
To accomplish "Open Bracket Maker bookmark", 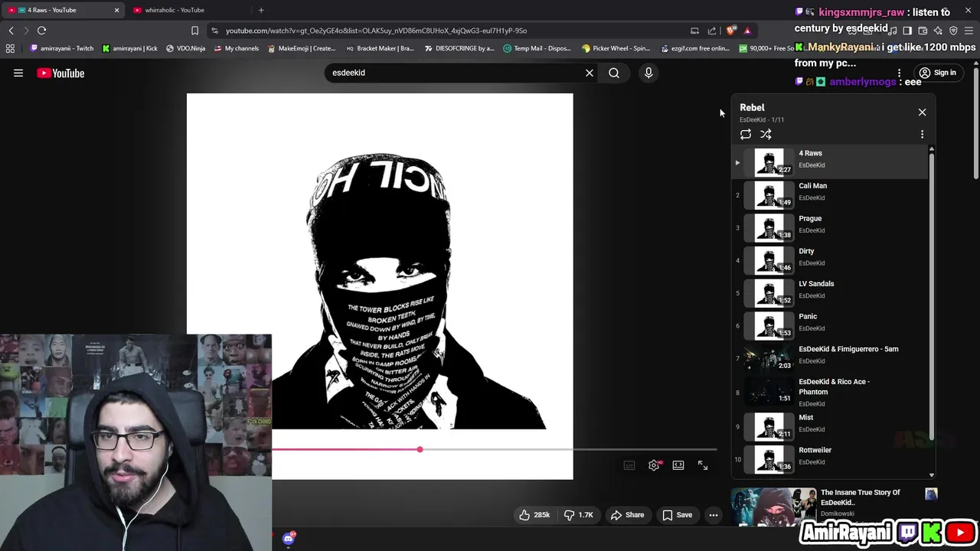I will (380, 48).
